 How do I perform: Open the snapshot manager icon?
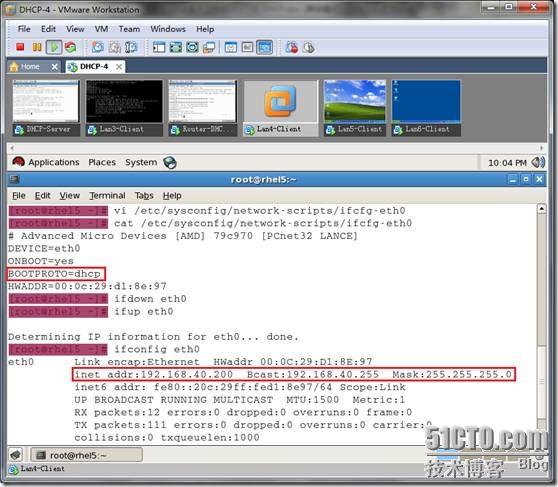pos(131,47)
